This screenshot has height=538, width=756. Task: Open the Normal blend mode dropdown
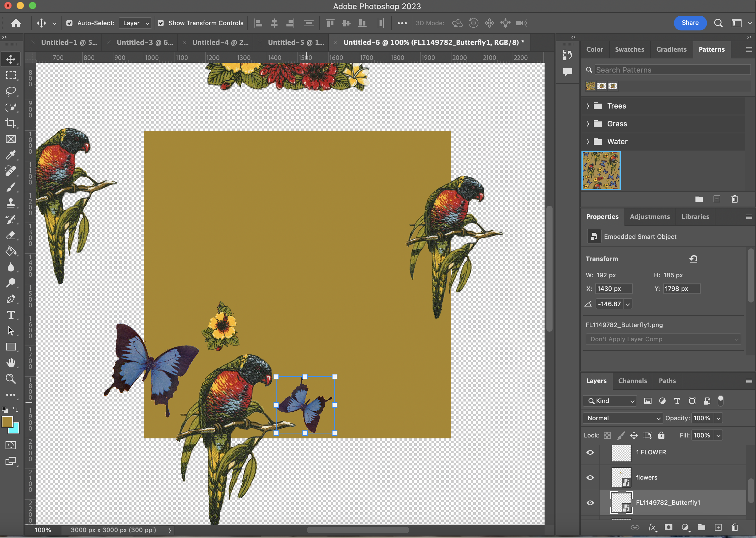coord(623,418)
